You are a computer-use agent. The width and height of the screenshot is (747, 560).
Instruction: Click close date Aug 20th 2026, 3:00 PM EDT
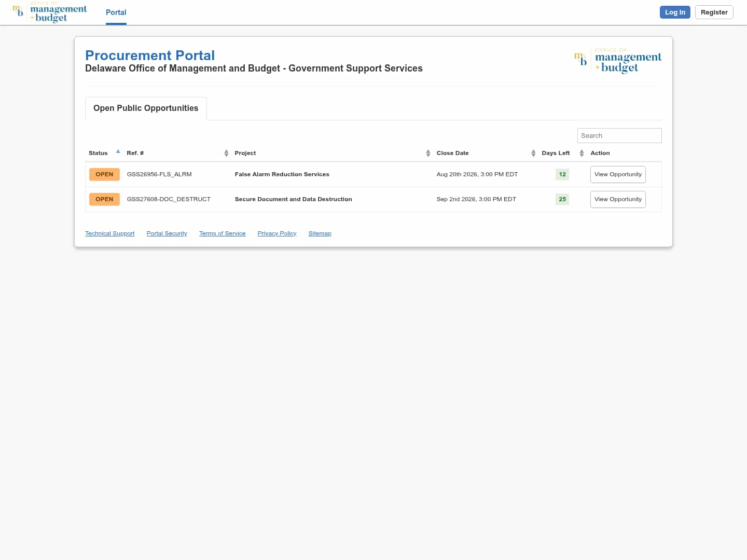coord(477,174)
